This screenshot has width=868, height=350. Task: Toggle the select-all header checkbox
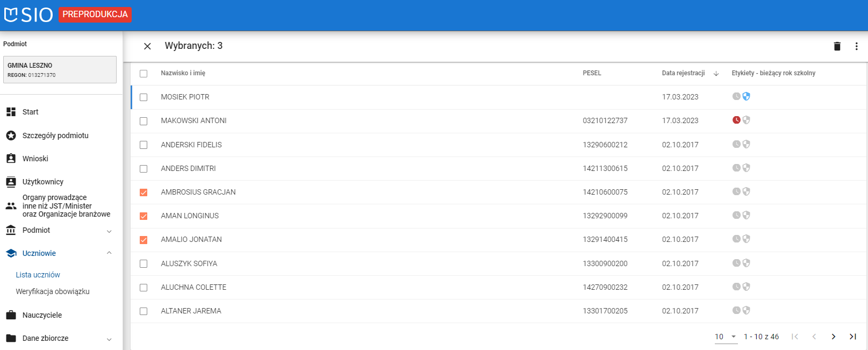[x=144, y=74]
